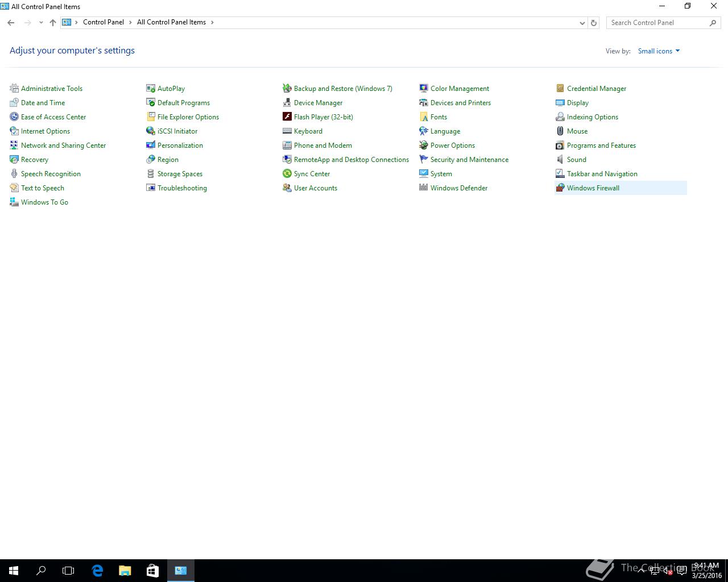This screenshot has height=582, width=728.
Task: Click the Language link
Action: tap(445, 131)
